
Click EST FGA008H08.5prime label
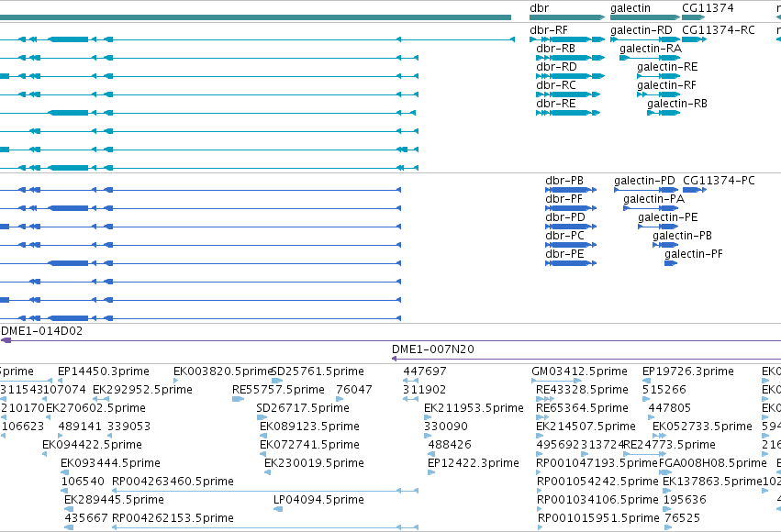tap(713, 463)
